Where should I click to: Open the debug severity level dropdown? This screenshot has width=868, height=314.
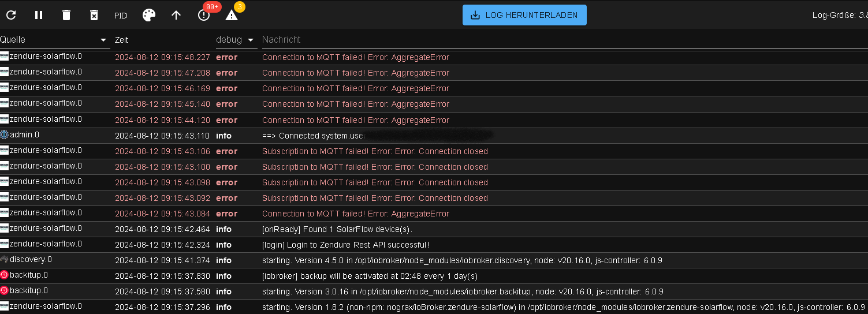click(x=236, y=40)
